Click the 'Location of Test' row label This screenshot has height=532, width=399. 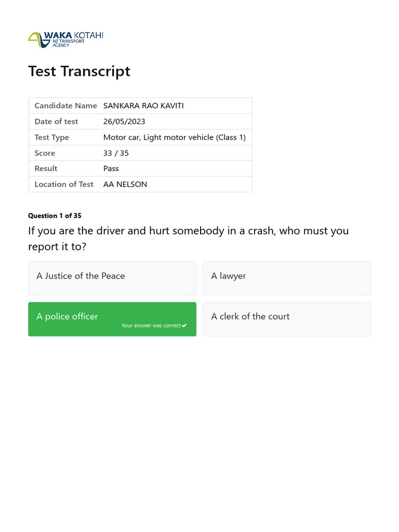pyautogui.click(x=64, y=184)
